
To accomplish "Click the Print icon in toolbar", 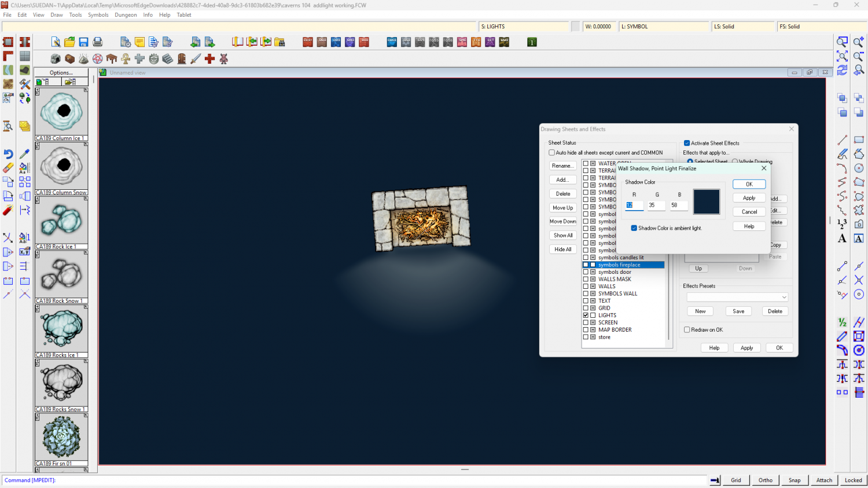I will [98, 42].
